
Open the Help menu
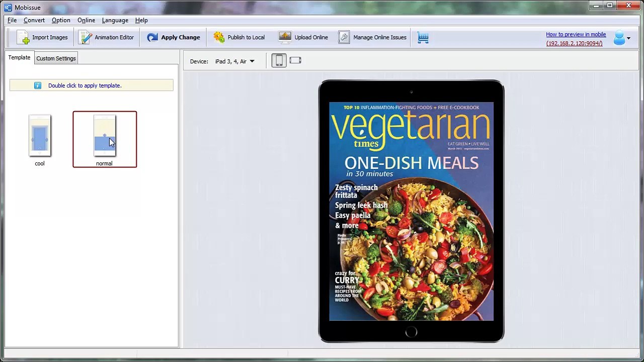(141, 20)
